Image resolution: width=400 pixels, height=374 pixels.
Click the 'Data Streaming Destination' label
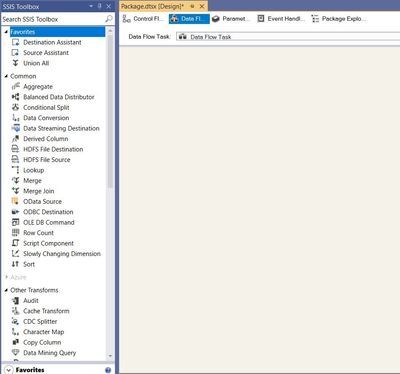click(x=61, y=128)
